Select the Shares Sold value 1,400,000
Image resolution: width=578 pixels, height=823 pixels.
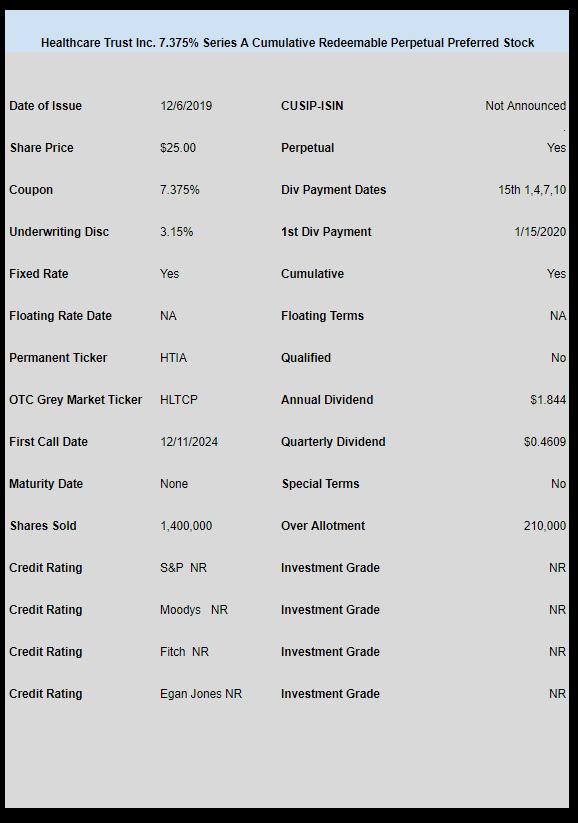(186, 526)
